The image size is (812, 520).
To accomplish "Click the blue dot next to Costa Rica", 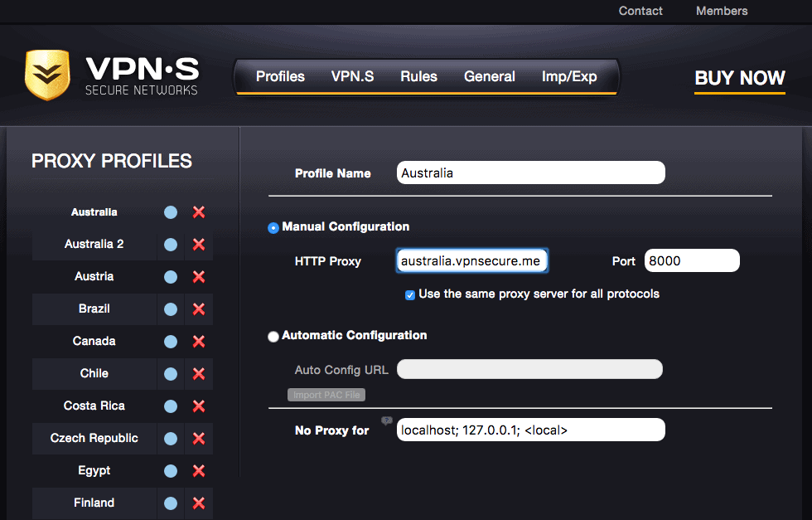I will point(170,406).
